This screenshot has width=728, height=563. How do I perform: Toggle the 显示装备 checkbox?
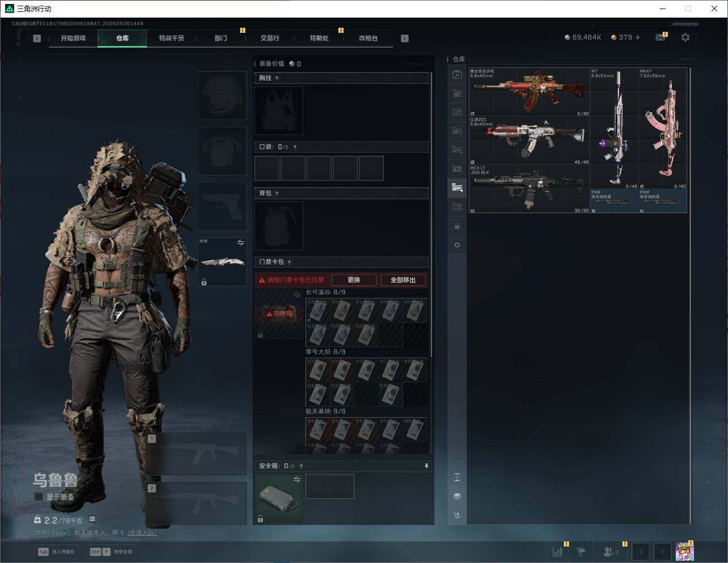39,497
